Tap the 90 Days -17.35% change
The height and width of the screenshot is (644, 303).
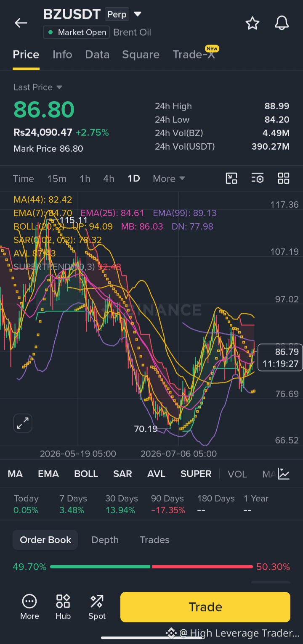[168, 504]
